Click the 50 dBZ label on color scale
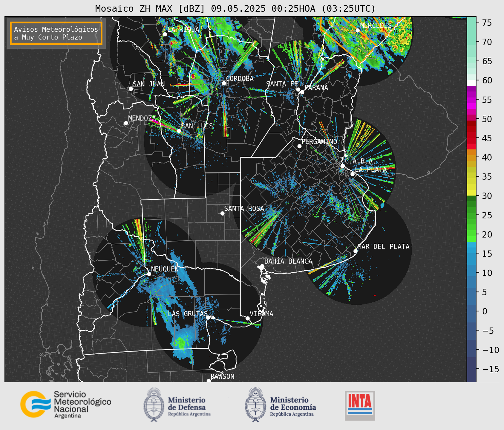This screenshot has width=504, height=430. coord(487,119)
